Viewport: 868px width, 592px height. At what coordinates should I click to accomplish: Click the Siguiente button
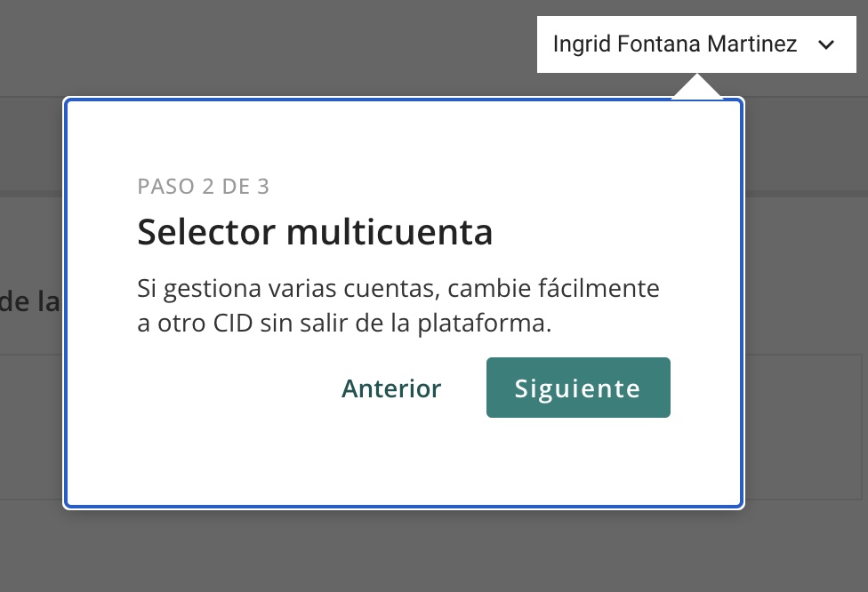(578, 388)
